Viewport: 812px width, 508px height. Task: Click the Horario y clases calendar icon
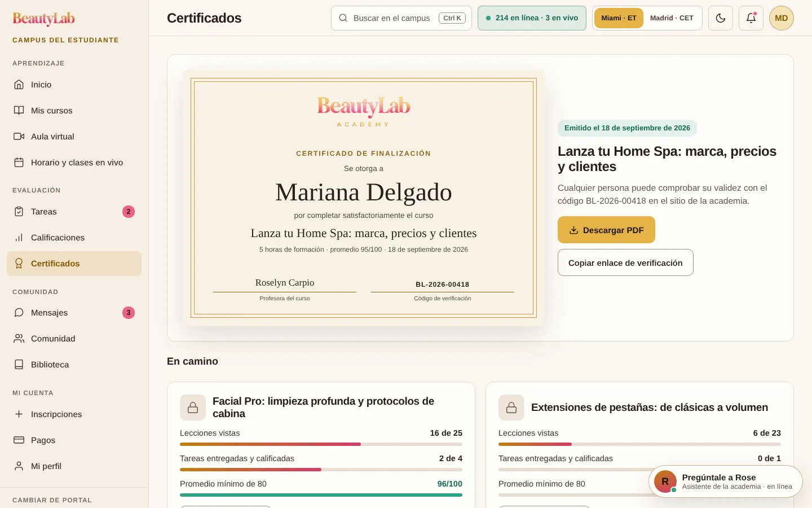[19, 163]
